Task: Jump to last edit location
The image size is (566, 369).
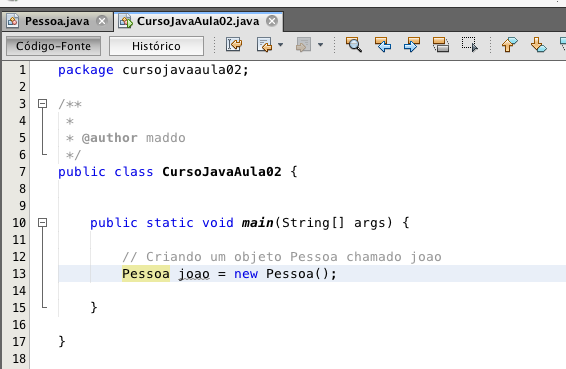Action: click(x=234, y=45)
